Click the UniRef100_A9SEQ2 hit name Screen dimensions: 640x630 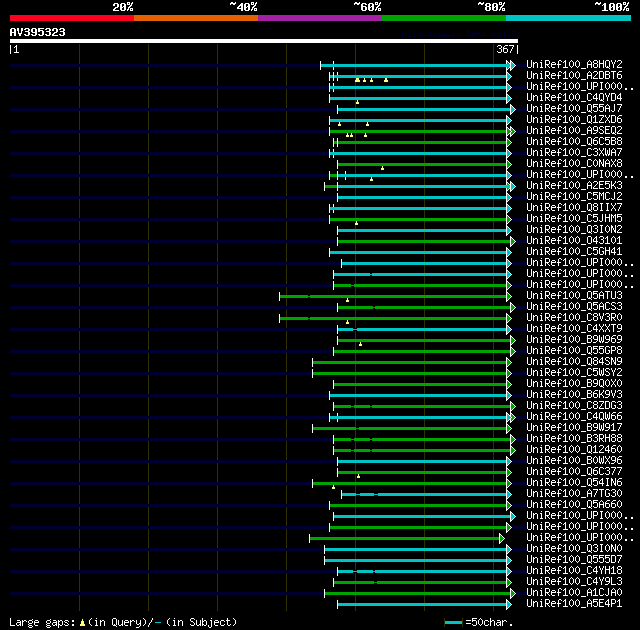point(574,131)
